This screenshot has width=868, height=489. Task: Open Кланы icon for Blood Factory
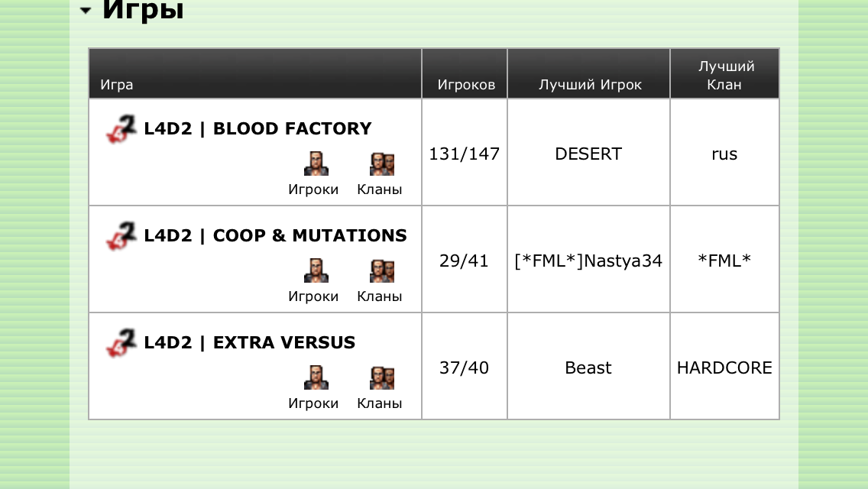coord(382,164)
